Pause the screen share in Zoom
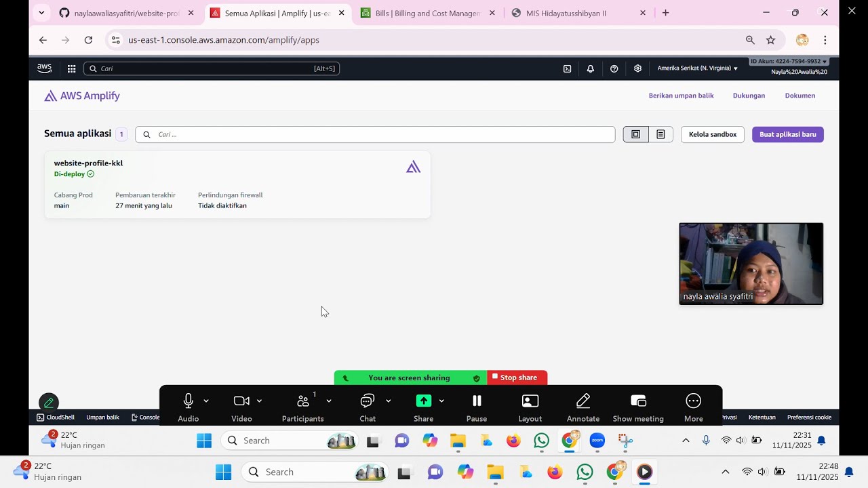 [x=477, y=407]
